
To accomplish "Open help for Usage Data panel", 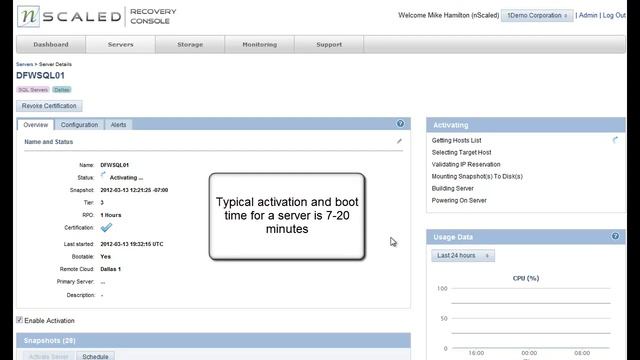I will [x=615, y=236].
